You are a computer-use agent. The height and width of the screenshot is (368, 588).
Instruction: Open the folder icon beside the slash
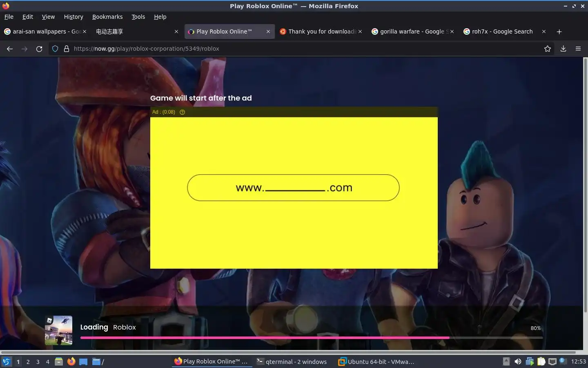point(96,361)
